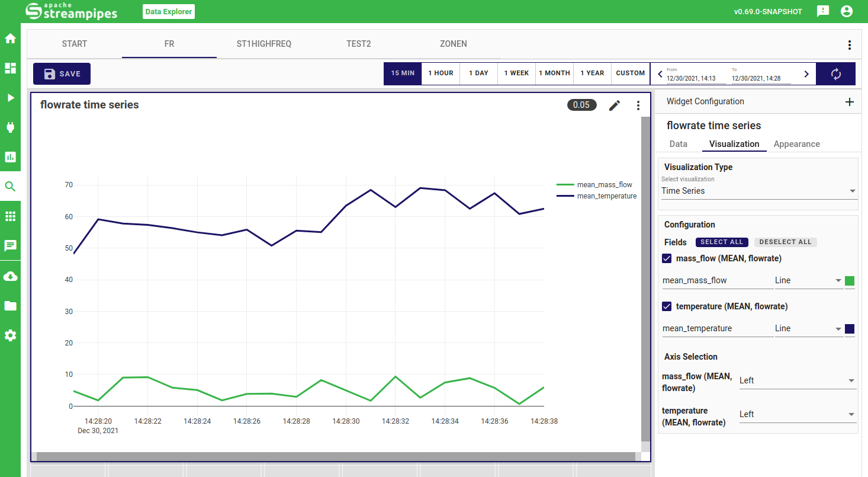Uncheck the mass_flow (MEAN, flowrate) checkbox

pyautogui.click(x=667, y=258)
